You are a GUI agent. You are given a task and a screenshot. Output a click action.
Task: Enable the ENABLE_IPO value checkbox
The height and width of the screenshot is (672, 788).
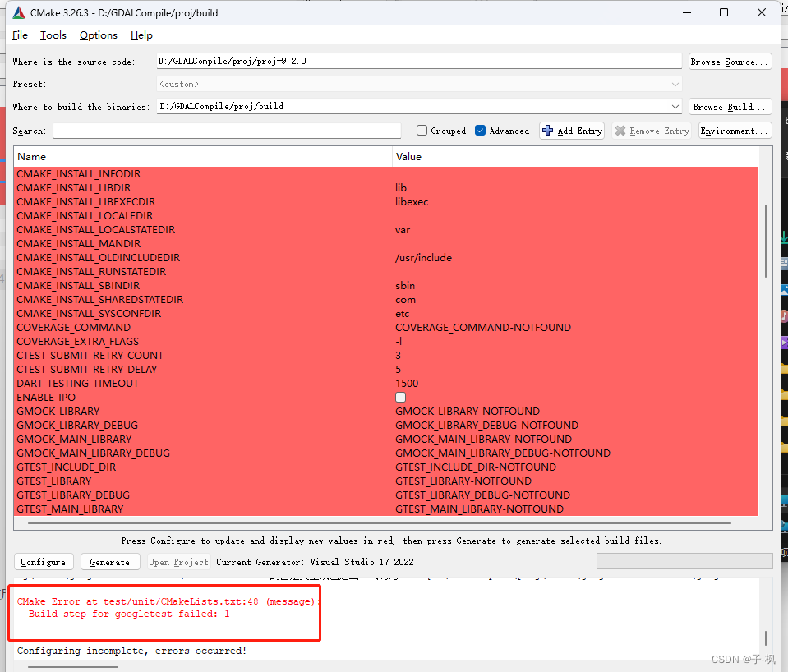tap(400, 397)
